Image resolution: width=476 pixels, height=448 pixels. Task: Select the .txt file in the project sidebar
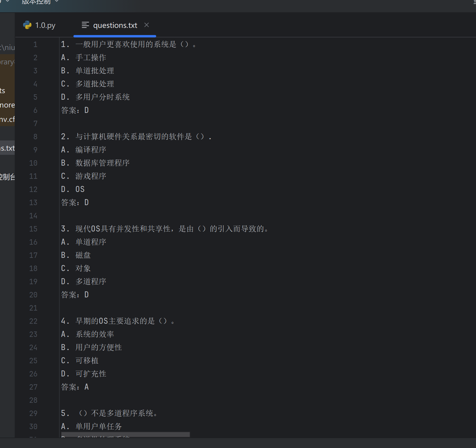[7, 148]
